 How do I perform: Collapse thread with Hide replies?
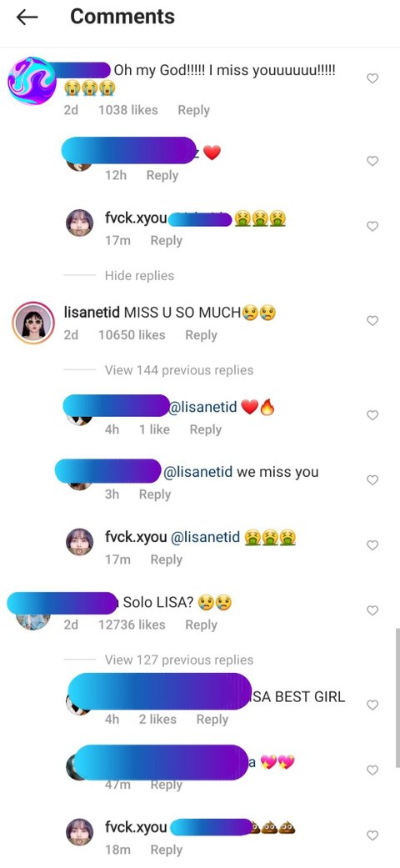coord(139,276)
